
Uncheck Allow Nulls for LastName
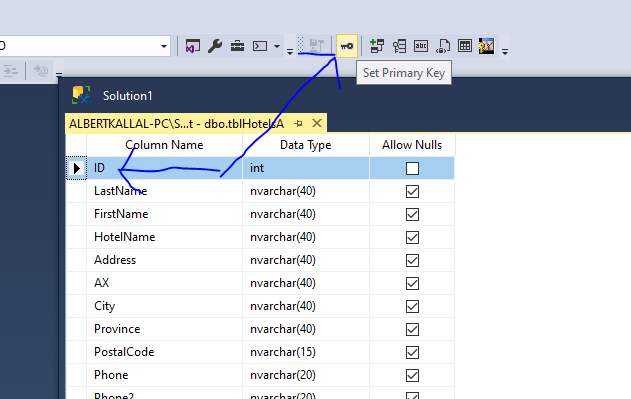pyautogui.click(x=412, y=191)
